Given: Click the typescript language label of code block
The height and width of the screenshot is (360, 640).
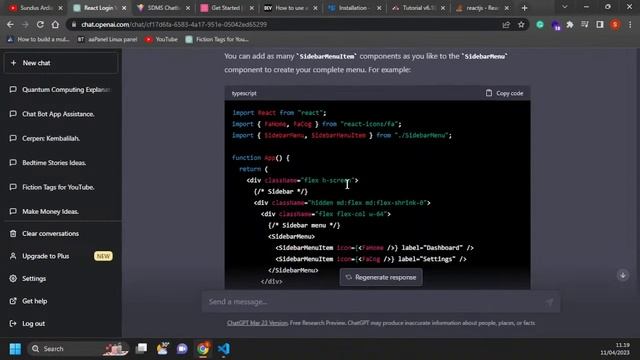Looking at the screenshot, I should point(244,93).
